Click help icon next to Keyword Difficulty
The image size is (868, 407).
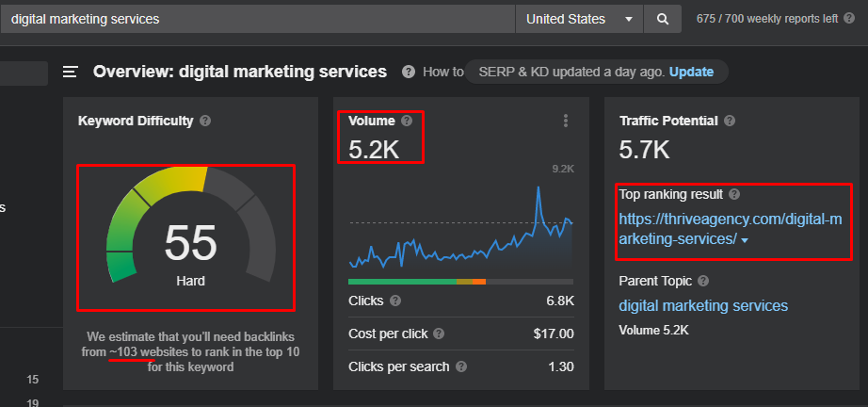point(205,121)
